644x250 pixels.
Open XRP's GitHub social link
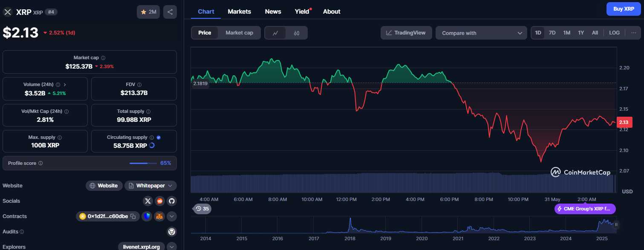click(x=171, y=201)
